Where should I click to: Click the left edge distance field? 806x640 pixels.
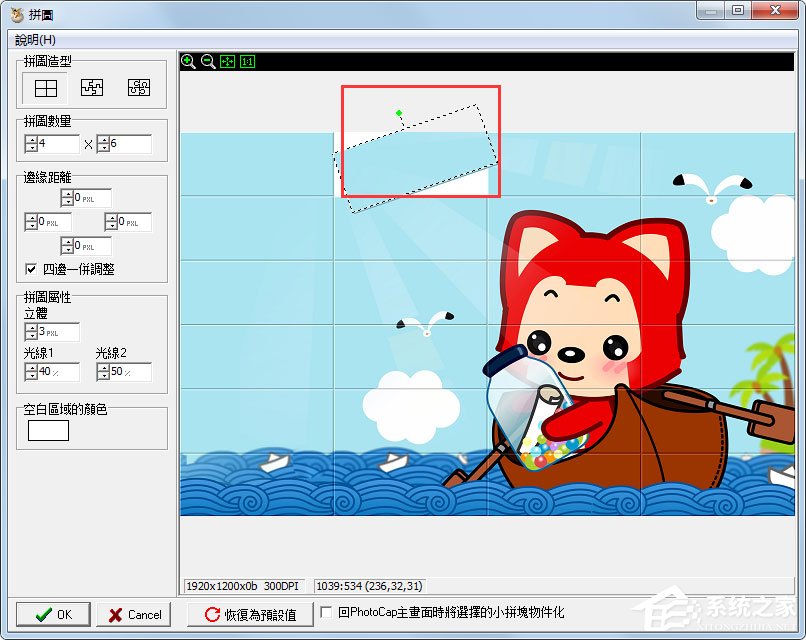pyautogui.click(x=54, y=222)
